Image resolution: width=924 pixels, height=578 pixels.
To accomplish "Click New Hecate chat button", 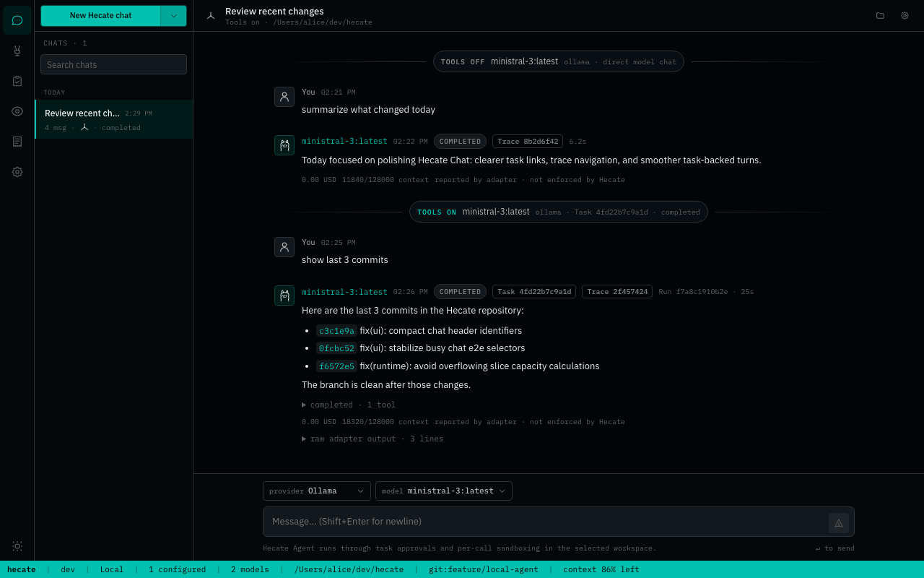I will (100, 15).
